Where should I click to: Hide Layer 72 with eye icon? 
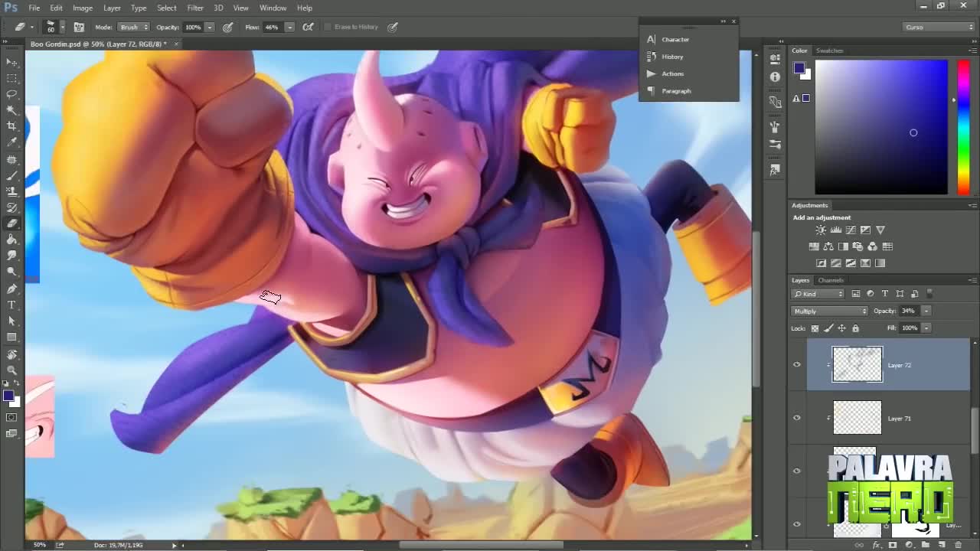796,365
